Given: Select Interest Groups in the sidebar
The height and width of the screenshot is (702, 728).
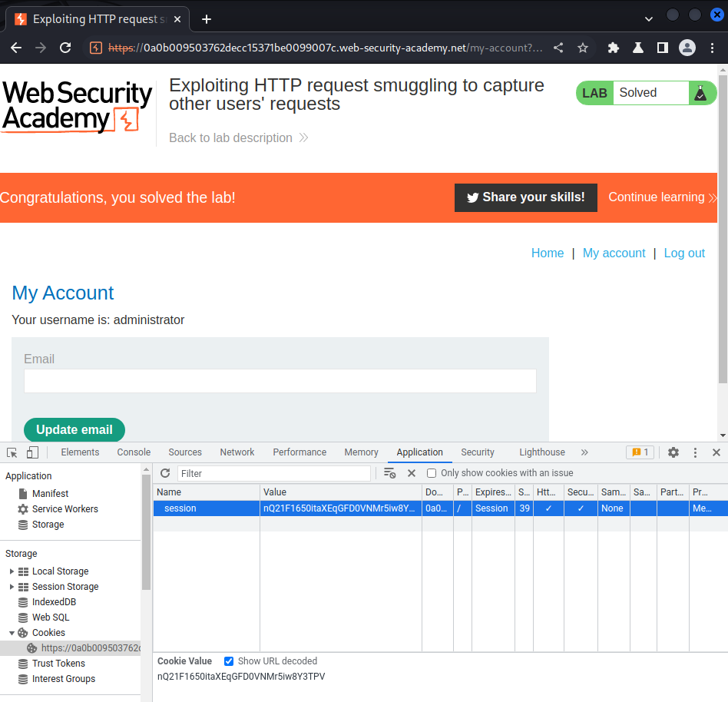Looking at the screenshot, I should (x=63, y=679).
